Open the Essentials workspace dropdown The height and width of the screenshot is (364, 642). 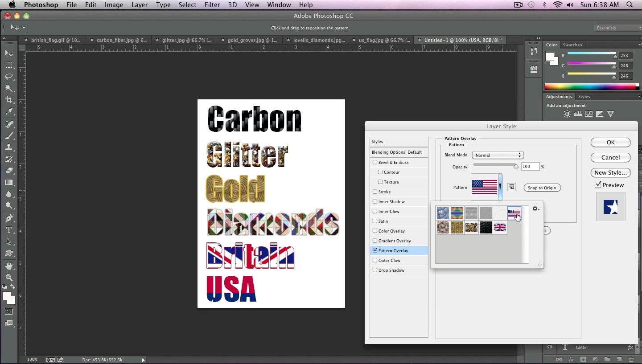point(618,28)
